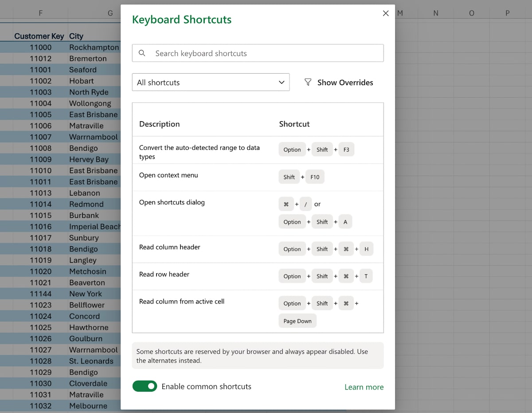Click the Description column header
Viewport: 532px width, 413px height.
[159, 124]
